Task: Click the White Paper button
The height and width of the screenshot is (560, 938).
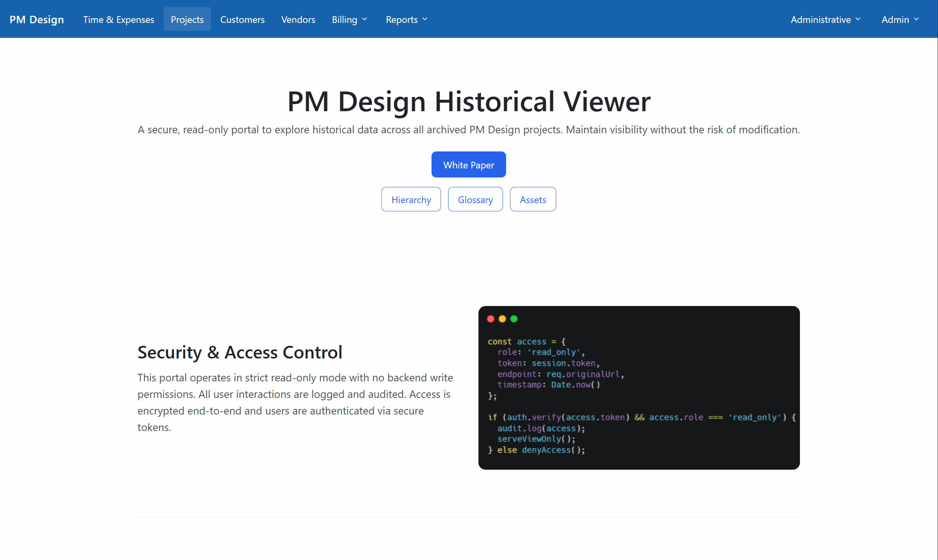Action: point(469,164)
